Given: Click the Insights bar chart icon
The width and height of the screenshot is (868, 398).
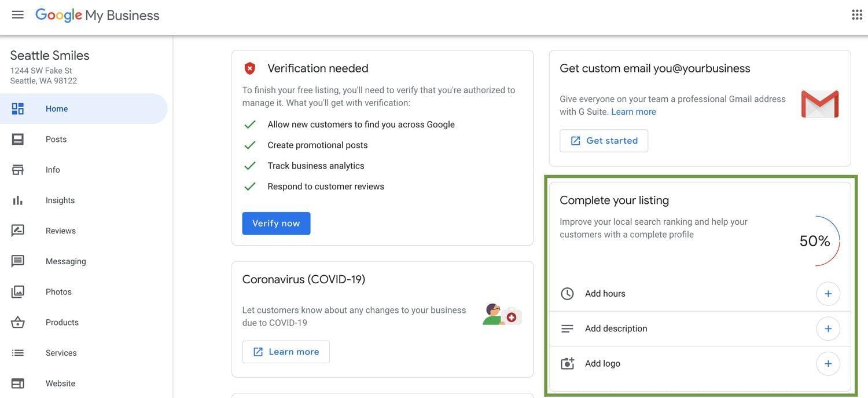Looking at the screenshot, I should 18,200.
